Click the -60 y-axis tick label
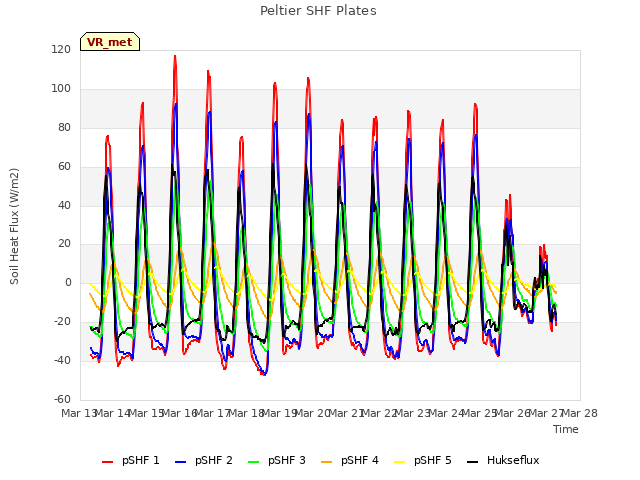The width and height of the screenshot is (640, 480). 62,399
